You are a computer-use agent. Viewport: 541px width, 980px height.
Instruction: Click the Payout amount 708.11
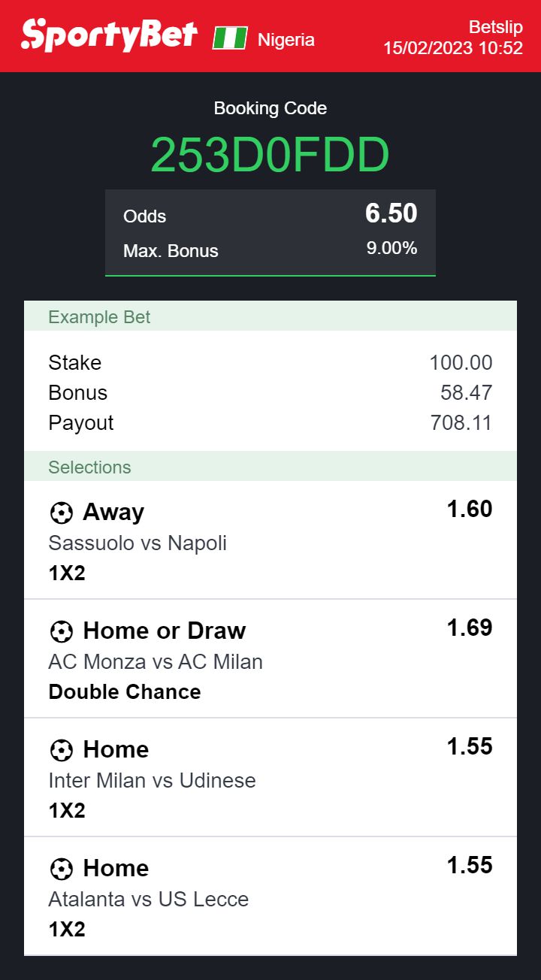click(461, 423)
